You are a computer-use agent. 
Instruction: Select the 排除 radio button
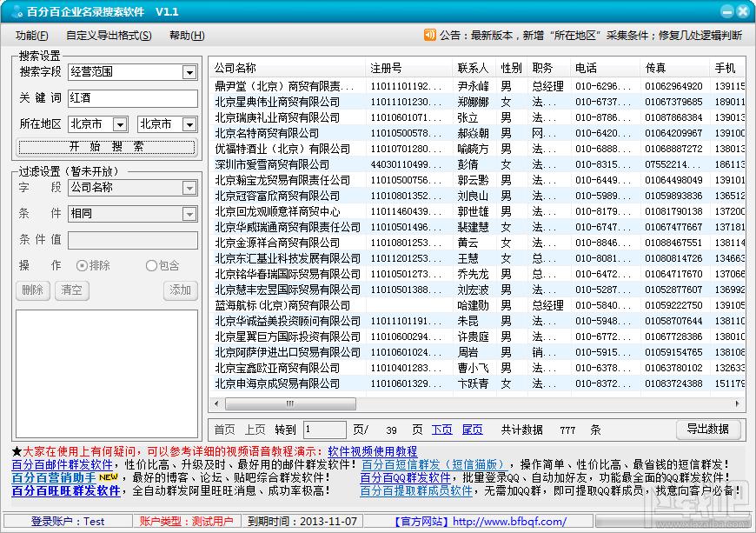(x=83, y=265)
